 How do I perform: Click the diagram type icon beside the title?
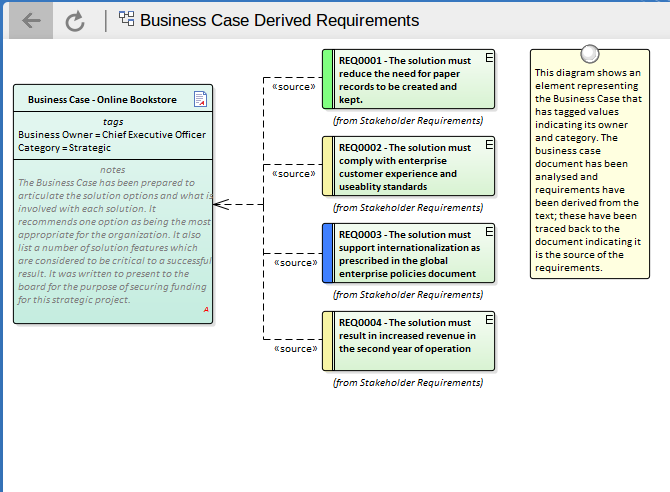coord(127,19)
